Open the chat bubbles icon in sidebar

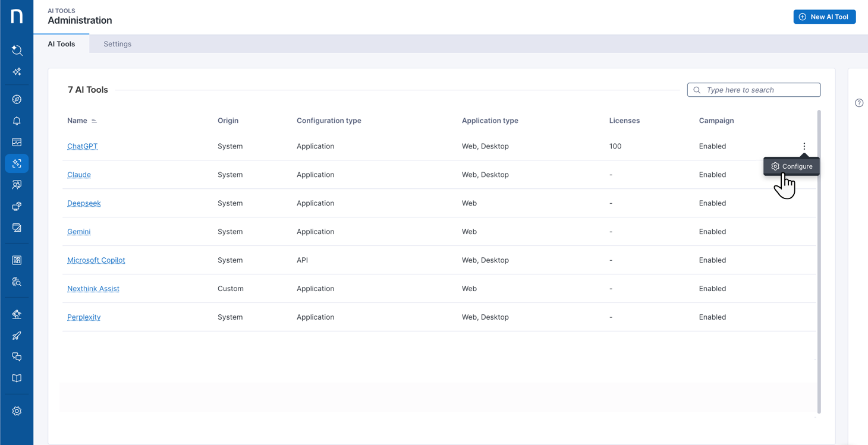(x=17, y=357)
